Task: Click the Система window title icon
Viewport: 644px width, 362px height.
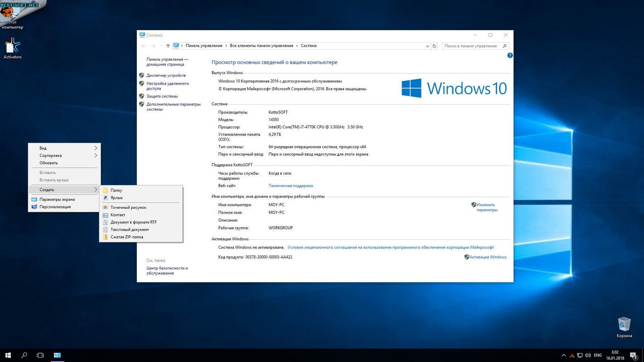Action: 142,35
